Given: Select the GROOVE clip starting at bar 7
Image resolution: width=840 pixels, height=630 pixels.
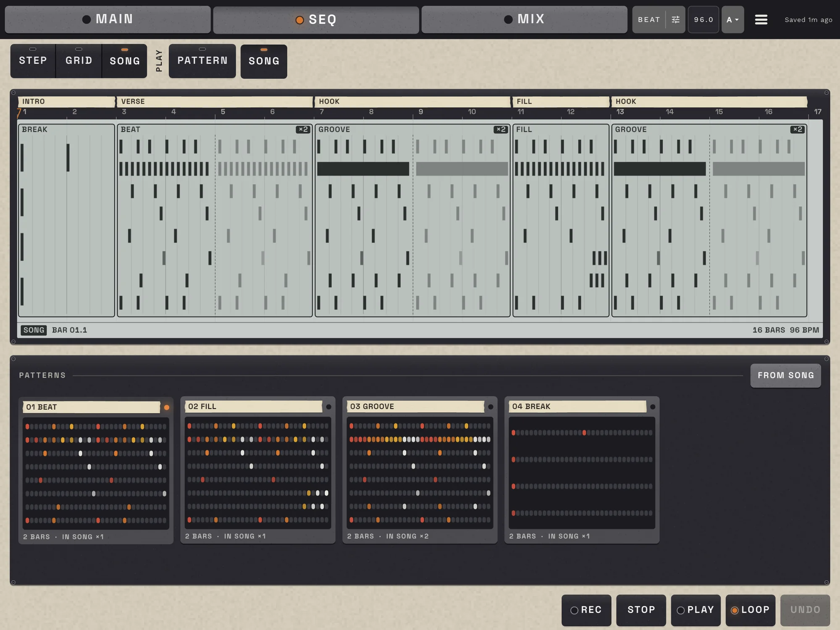Looking at the screenshot, I should 413,220.
